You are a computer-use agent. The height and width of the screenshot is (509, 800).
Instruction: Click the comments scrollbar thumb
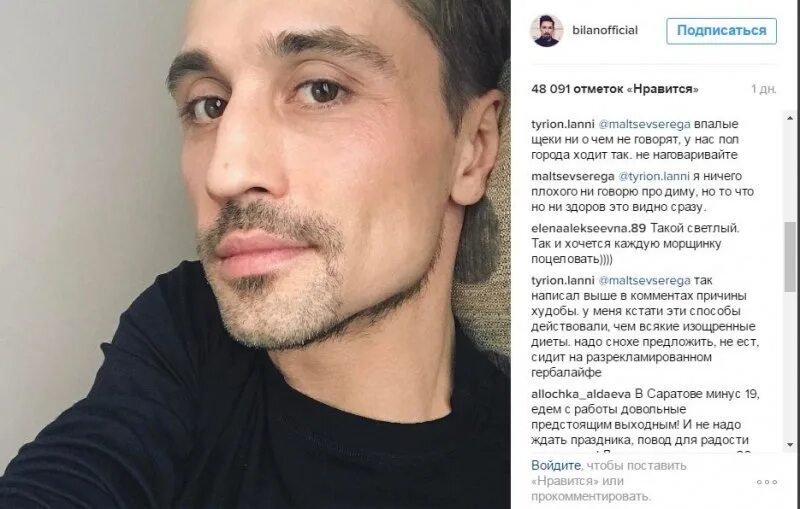[x=790, y=257]
